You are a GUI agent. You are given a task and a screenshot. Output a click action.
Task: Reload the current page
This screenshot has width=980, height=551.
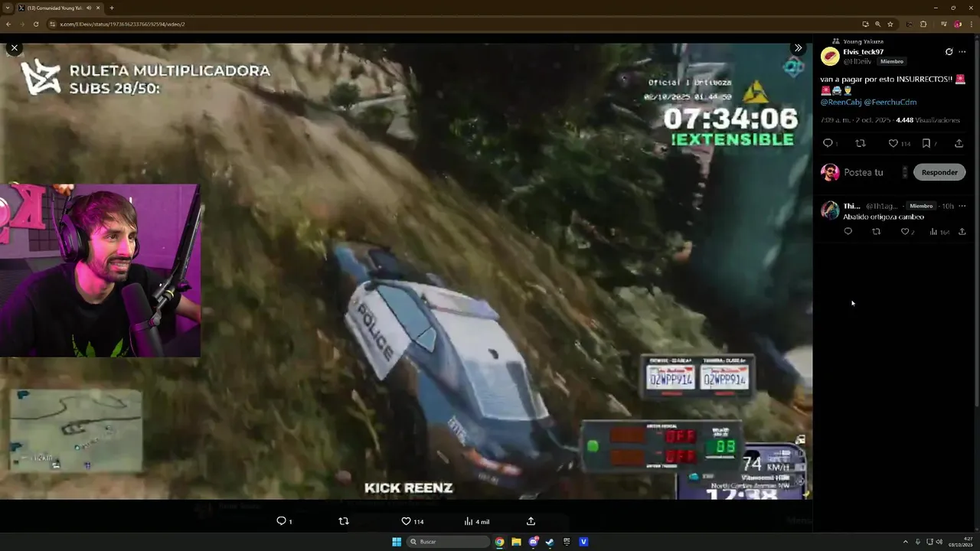click(x=36, y=24)
